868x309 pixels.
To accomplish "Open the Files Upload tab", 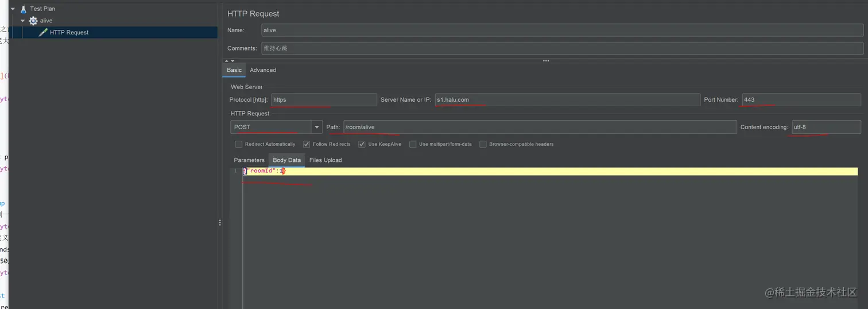I will pos(325,160).
